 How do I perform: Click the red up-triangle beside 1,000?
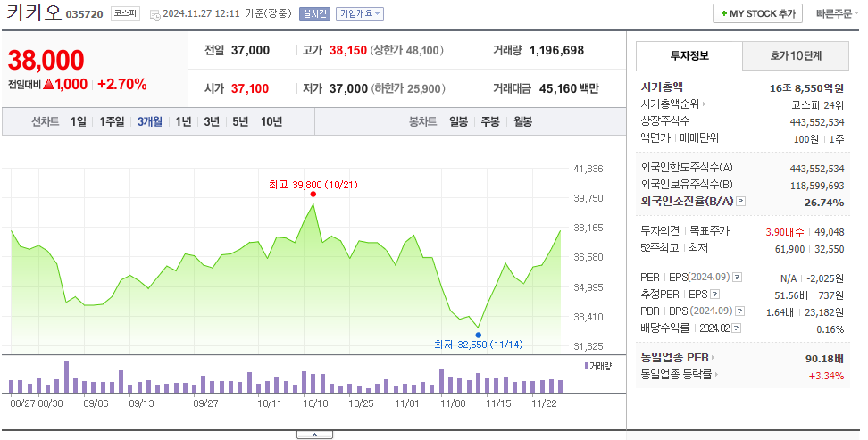(48, 85)
